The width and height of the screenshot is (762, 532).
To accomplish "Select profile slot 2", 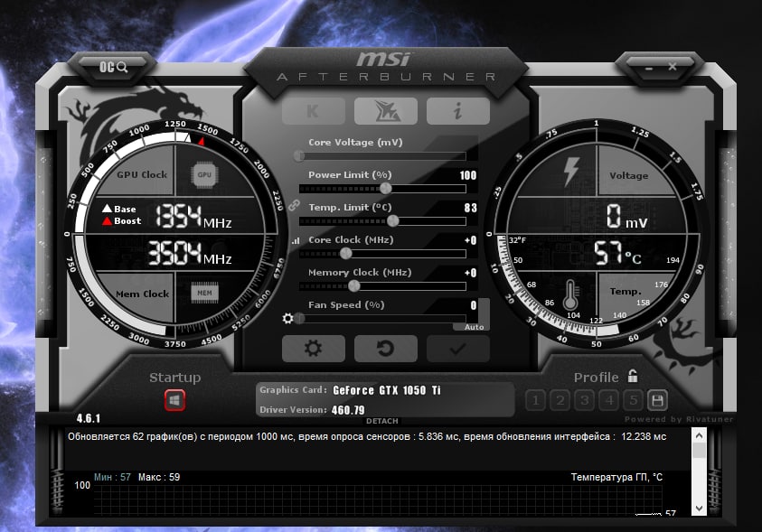I will pos(560,400).
